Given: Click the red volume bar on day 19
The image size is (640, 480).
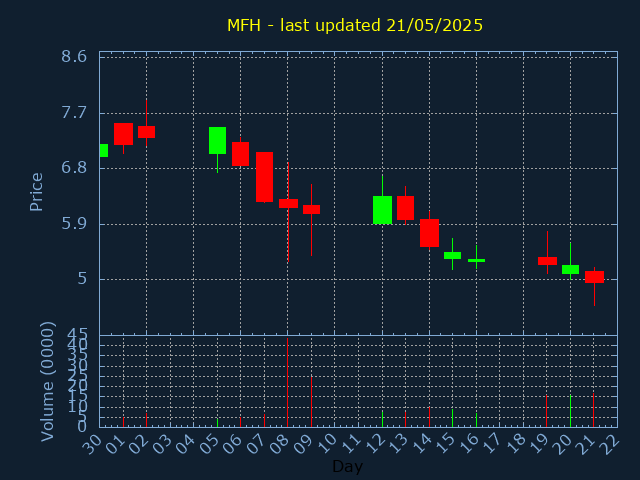Looking at the screenshot, I should [547, 411].
